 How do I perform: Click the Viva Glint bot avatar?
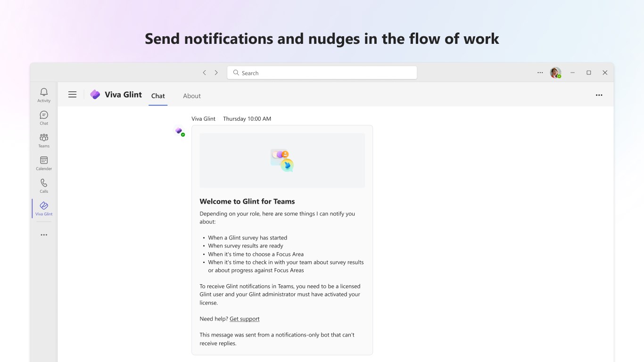click(x=179, y=131)
